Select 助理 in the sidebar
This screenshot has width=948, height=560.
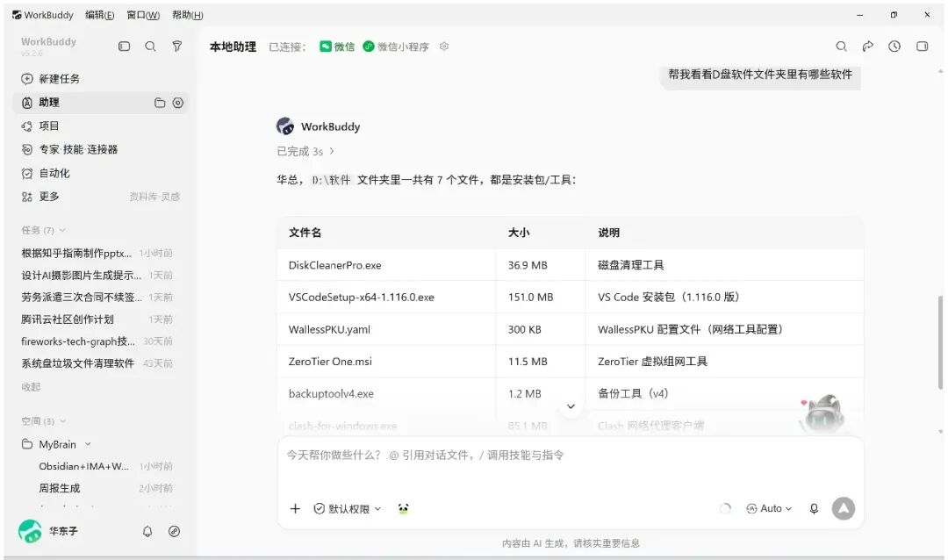click(100, 102)
